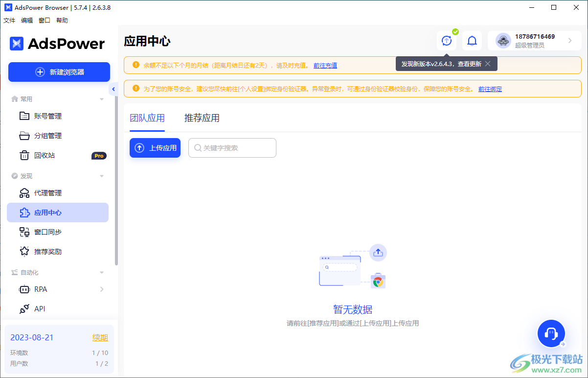Open 代理管理 proxy management
Viewport: 588px width, 378px height.
[47, 192]
